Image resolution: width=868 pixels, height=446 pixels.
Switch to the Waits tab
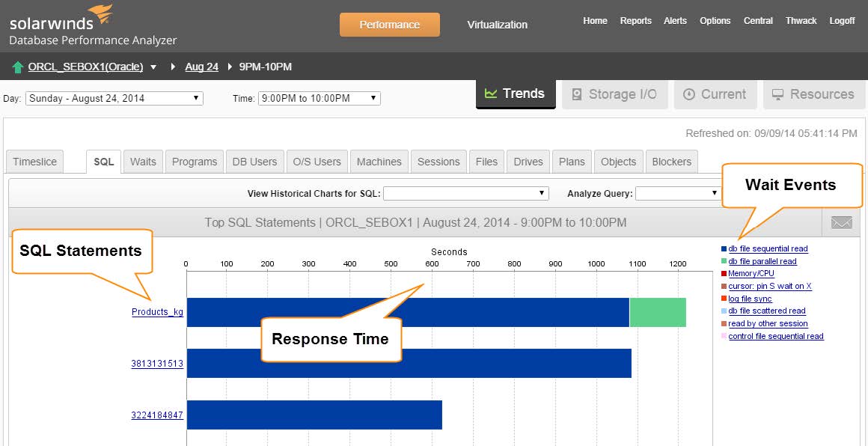143,162
